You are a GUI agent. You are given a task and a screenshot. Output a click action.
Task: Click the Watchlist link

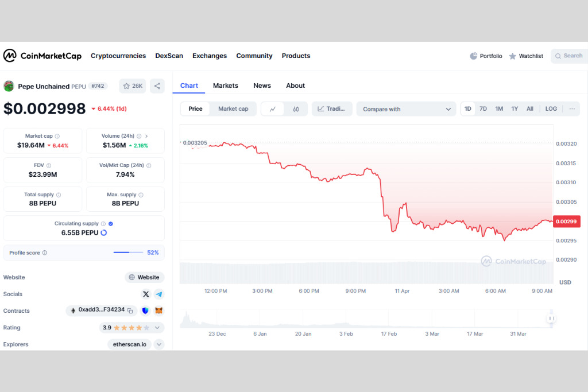pos(531,56)
